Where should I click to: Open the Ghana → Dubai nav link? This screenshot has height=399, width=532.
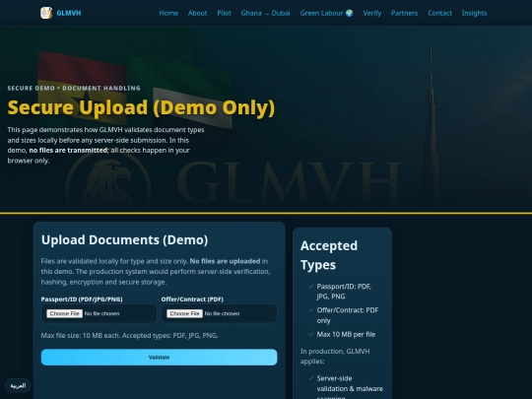click(x=265, y=13)
